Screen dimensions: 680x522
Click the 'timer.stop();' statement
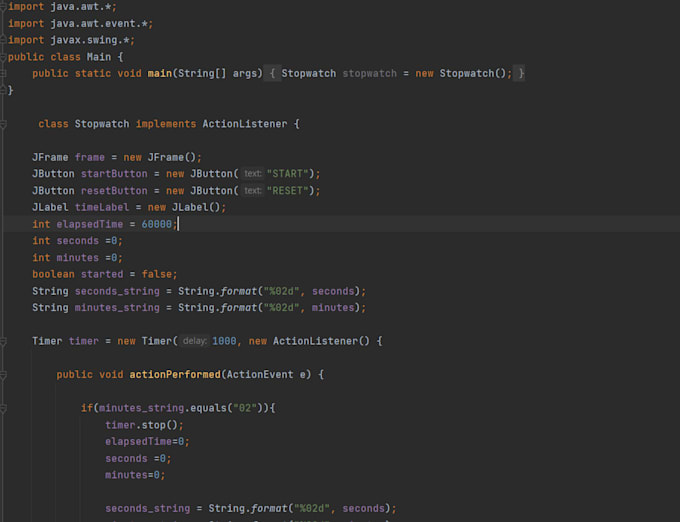[144, 425]
